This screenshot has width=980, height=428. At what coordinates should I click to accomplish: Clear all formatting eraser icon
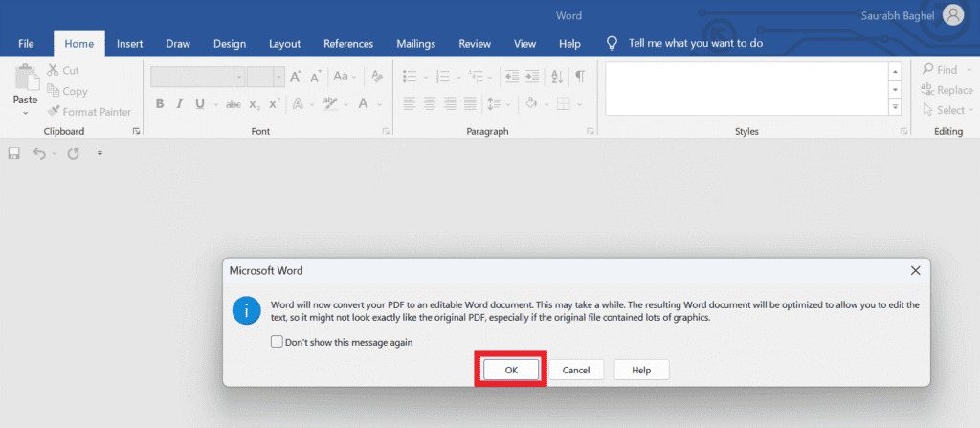[377, 77]
